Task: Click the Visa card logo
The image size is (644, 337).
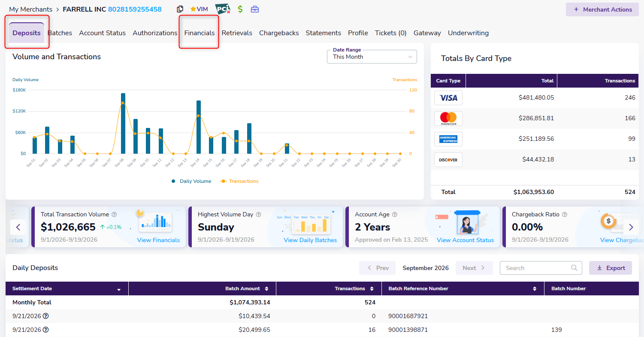Action: tap(448, 98)
